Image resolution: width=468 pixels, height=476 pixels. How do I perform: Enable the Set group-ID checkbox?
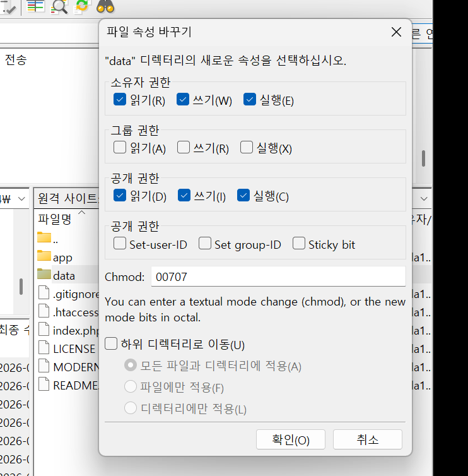click(x=205, y=243)
